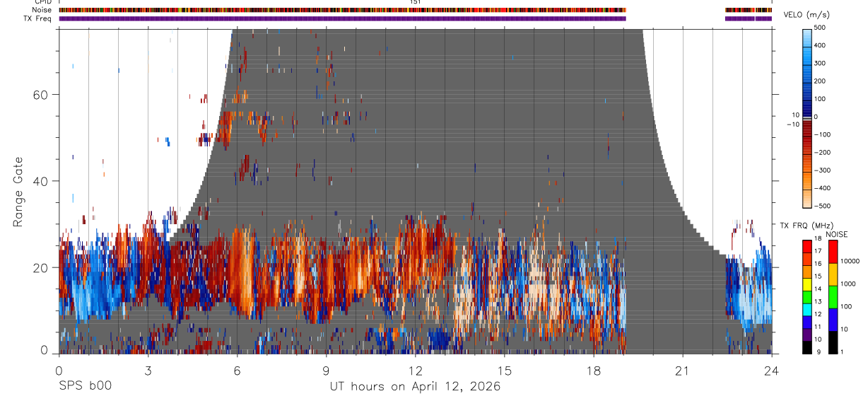The height and width of the screenshot is (401, 868).
Task: Click the 'SPS b00' label
Action: tap(85, 386)
